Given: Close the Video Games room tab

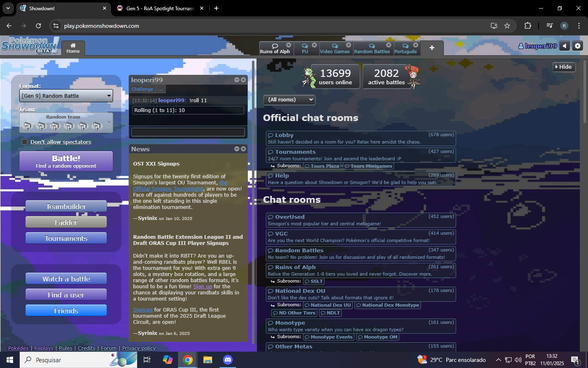Looking at the screenshot, I should (x=348, y=45).
